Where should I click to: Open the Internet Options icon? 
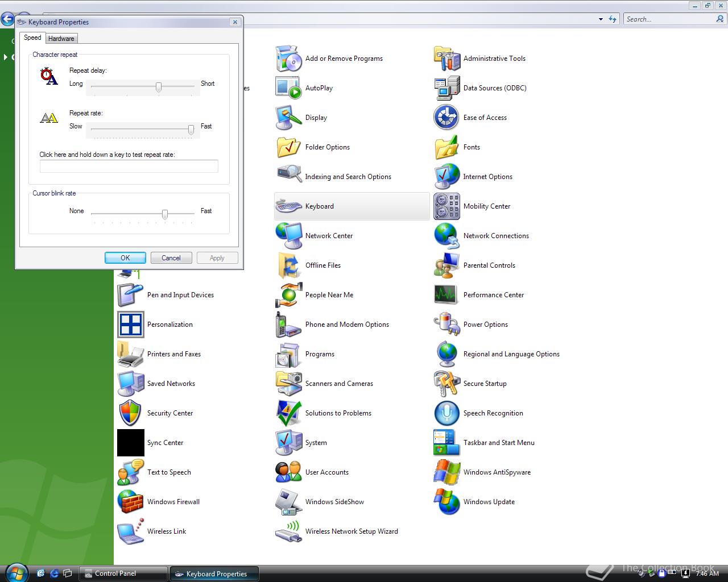point(446,177)
